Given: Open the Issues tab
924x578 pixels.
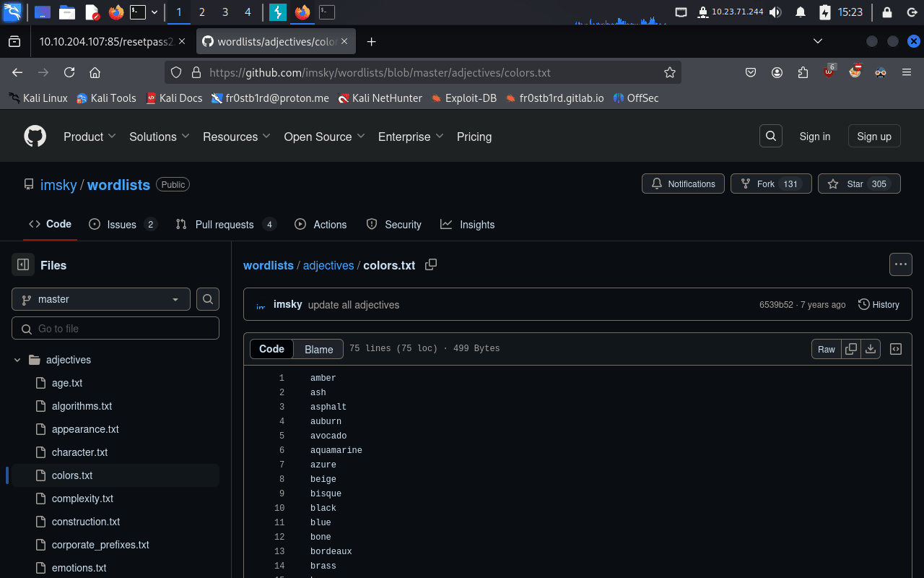Looking at the screenshot, I should pyautogui.click(x=122, y=225).
